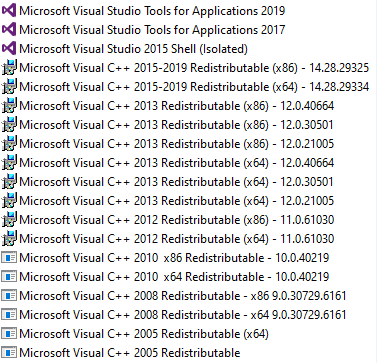Click the icon beside Visual Studio Tools for Applications 2017
Viewport: 379px width, 363px height.
[9, 30]
